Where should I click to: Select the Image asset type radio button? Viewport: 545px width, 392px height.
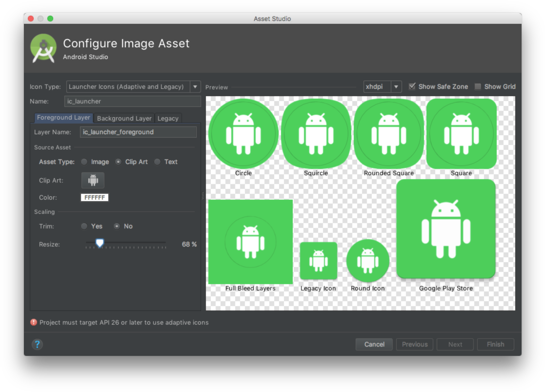click(x=84, y=162)
